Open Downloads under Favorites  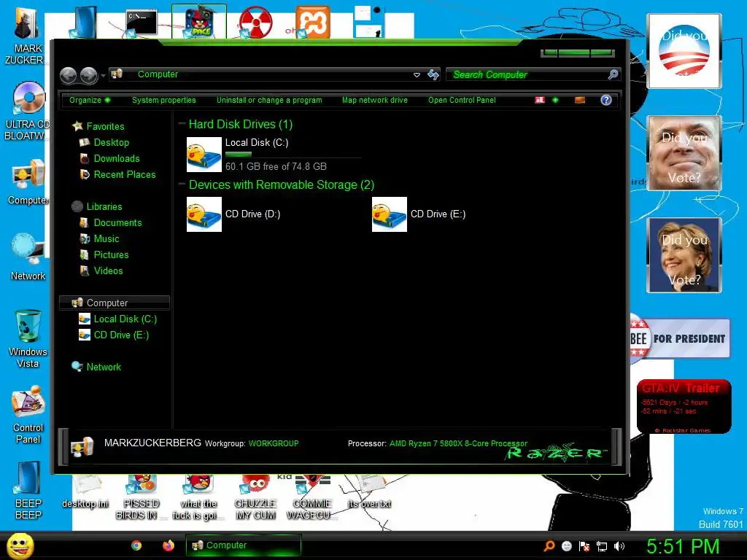click(116, 158)
